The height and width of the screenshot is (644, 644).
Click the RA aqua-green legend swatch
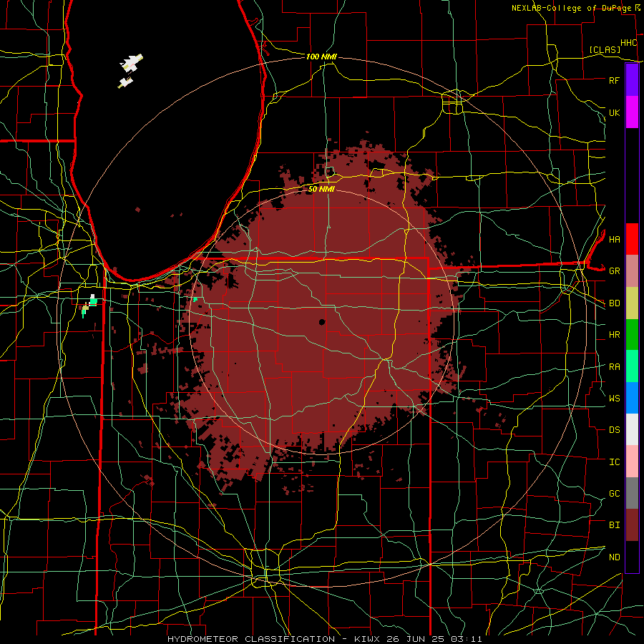[x=632, y=366]
